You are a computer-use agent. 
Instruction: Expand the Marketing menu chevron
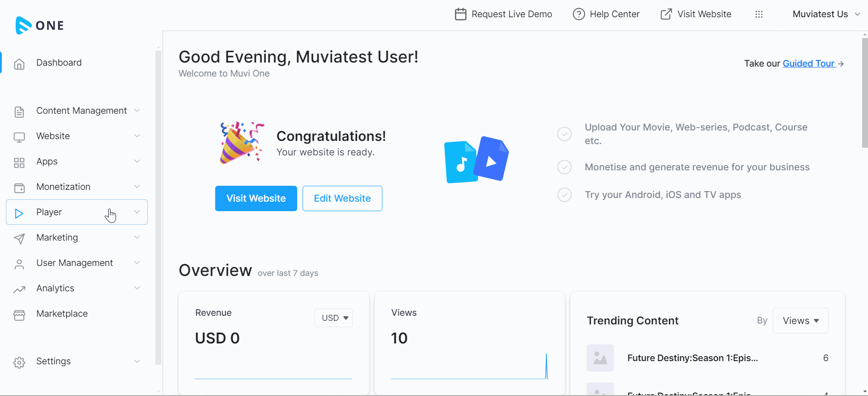tap(137, 237)
